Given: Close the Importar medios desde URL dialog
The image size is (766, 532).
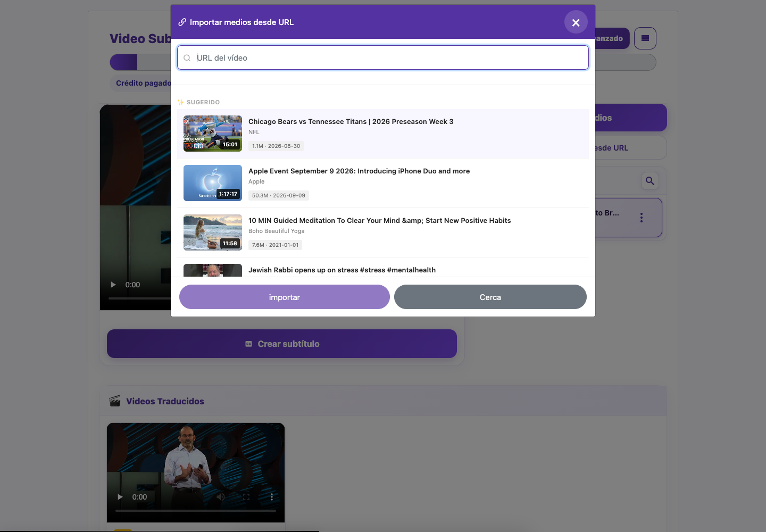Looking at the screenshot, I should tap(576, 22).
